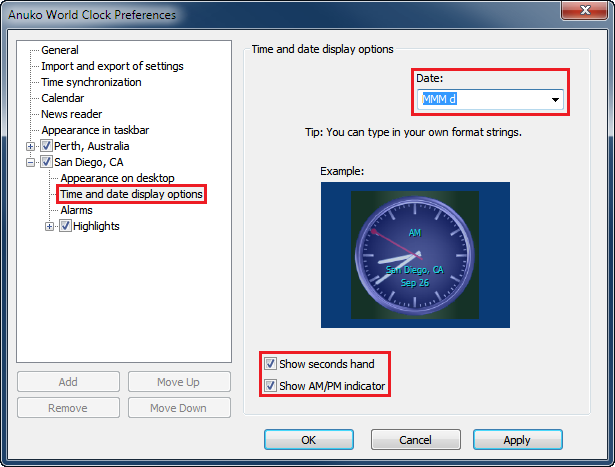Select the Calendar preferences item
Image resolution: width=615 pixels, height=467 pixels.
(63, 98)
